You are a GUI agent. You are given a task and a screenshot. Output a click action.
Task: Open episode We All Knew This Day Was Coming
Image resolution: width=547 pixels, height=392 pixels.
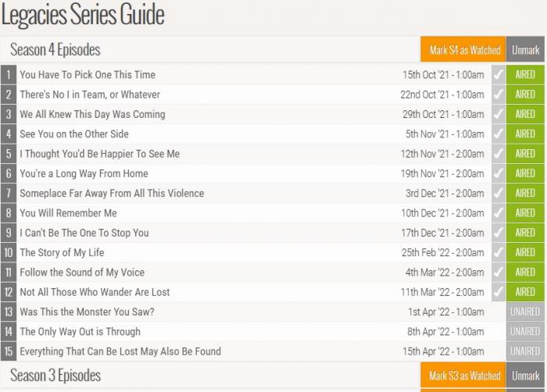point(92,114)
